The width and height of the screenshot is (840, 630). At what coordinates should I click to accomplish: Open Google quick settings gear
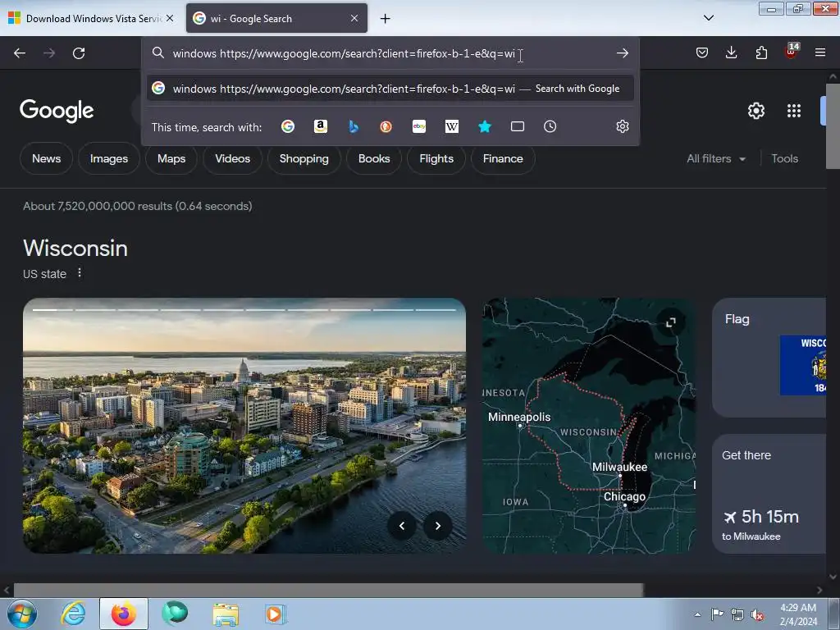coord(756,111)
